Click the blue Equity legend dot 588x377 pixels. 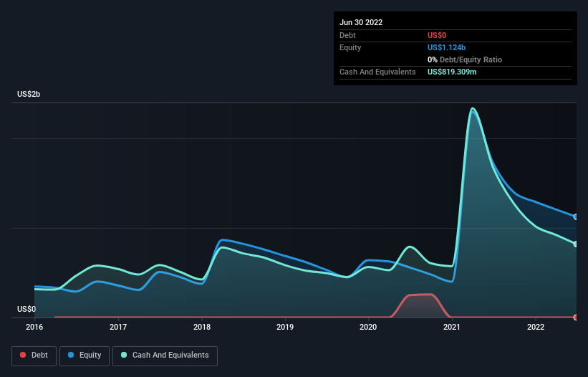click(x=70, y=355)
